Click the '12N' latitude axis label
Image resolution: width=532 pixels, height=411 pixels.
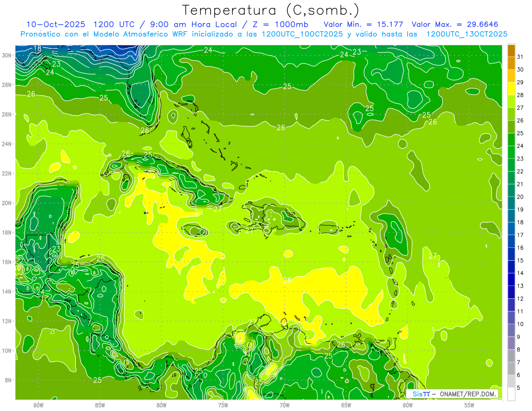coord(8,321)
